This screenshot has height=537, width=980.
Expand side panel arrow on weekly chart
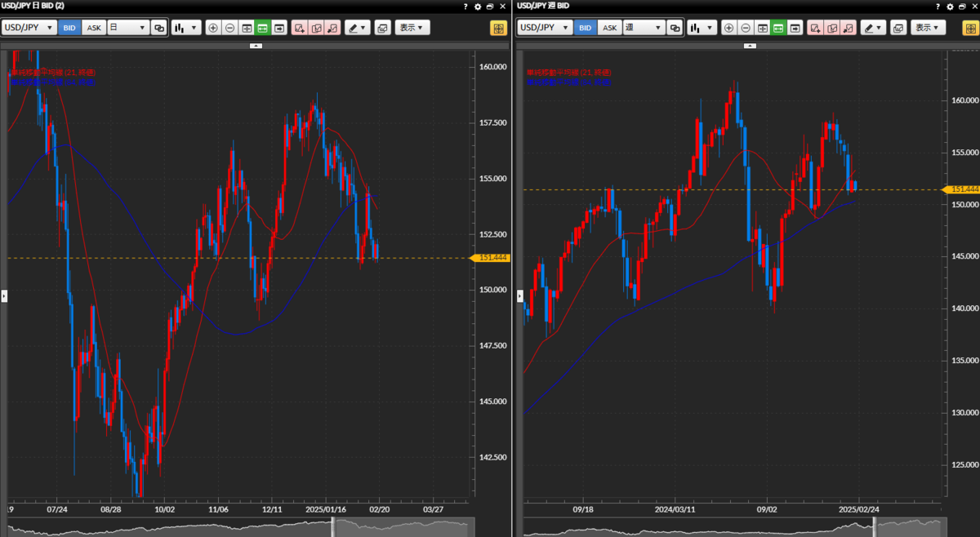coord(519,295)
